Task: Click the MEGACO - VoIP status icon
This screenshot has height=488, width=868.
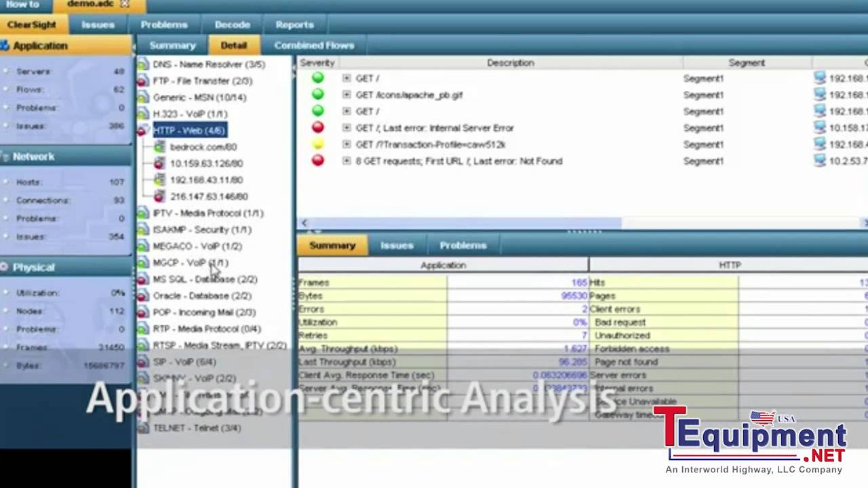Action: coord(142,246)
